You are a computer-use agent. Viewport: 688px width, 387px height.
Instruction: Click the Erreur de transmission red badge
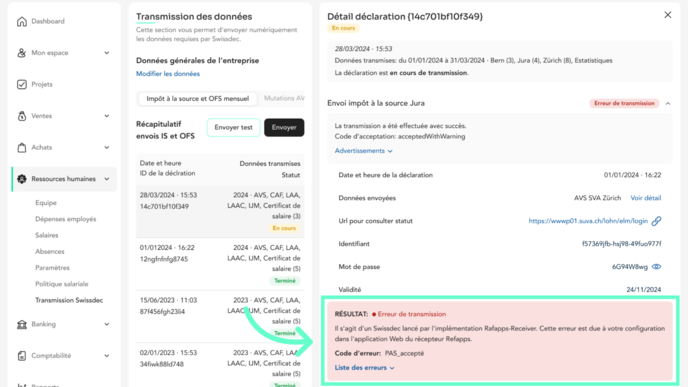(624, 104)
